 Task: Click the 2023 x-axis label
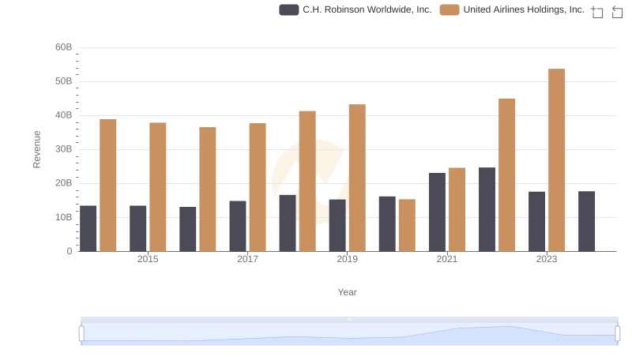pyautogui.click(x=547, y=259)
